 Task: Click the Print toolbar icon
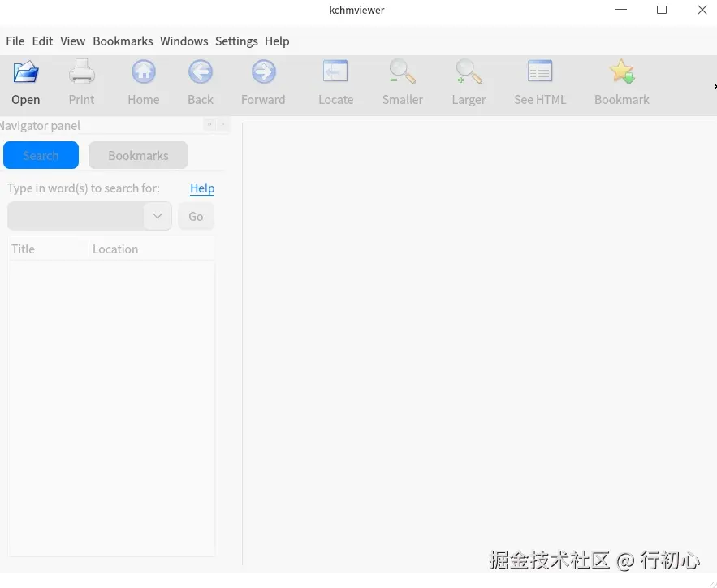82,72
